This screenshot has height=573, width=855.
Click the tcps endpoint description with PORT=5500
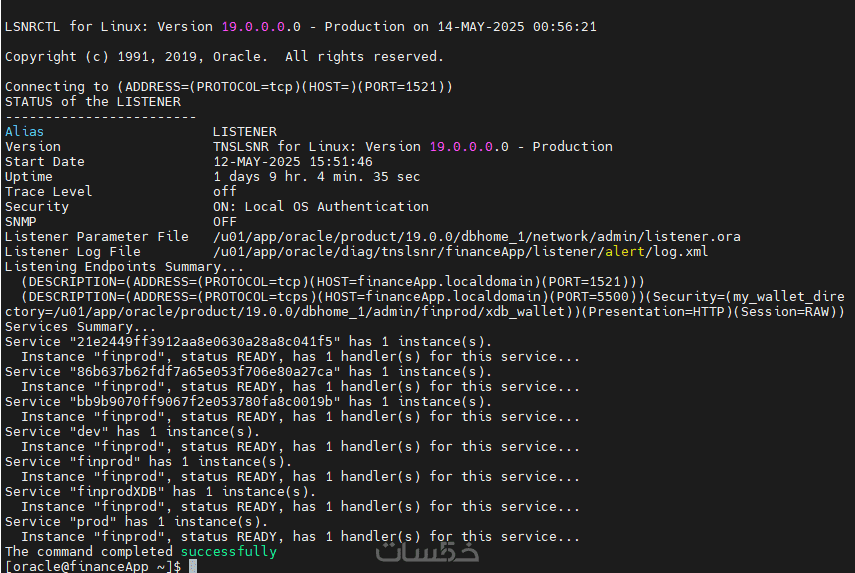pos(432,297)
